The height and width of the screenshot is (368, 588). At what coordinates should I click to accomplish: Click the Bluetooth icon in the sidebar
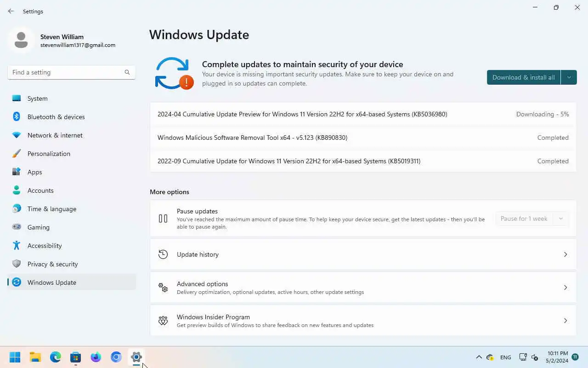(17, 117)
